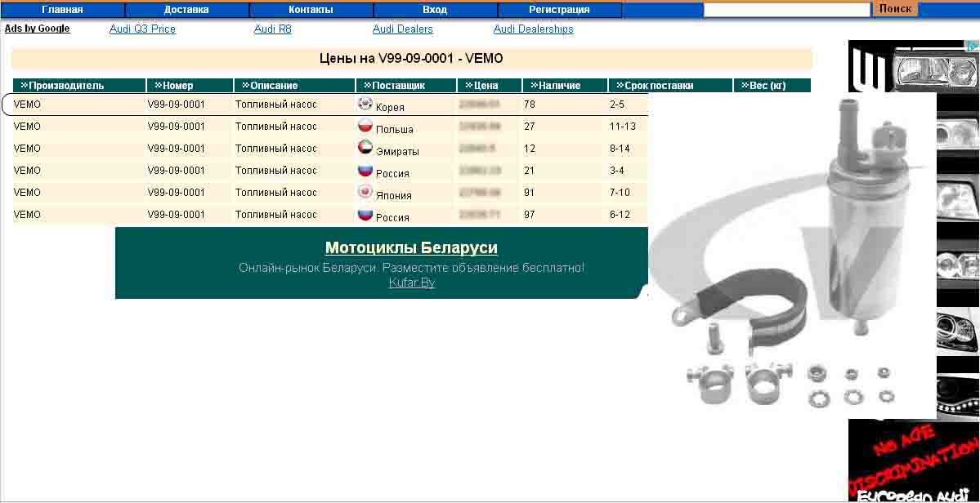This screenshot has height=503, width=980.
Task: Open the Контакты menu item
Action: pyautogui.click(x=311, y=10)
